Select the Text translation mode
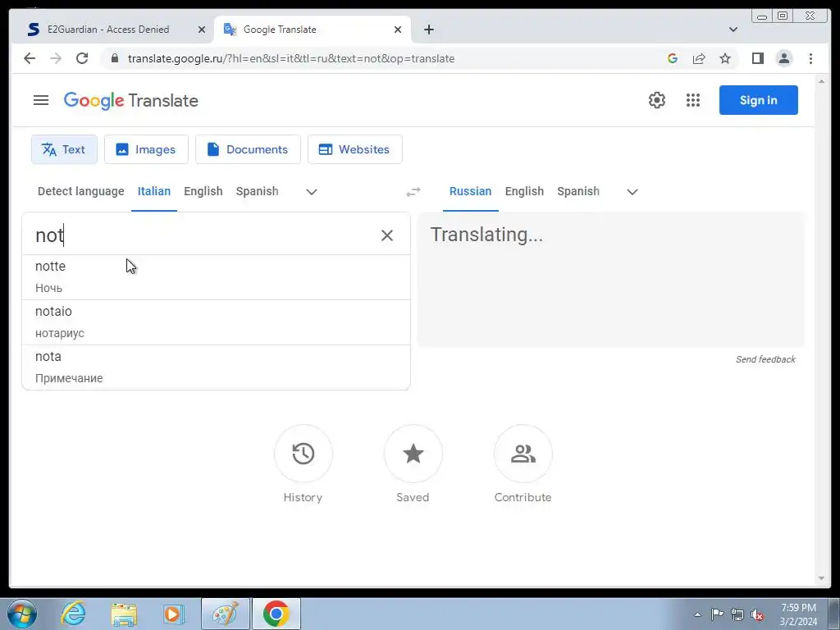840x630 pixels. click(64, 149)
